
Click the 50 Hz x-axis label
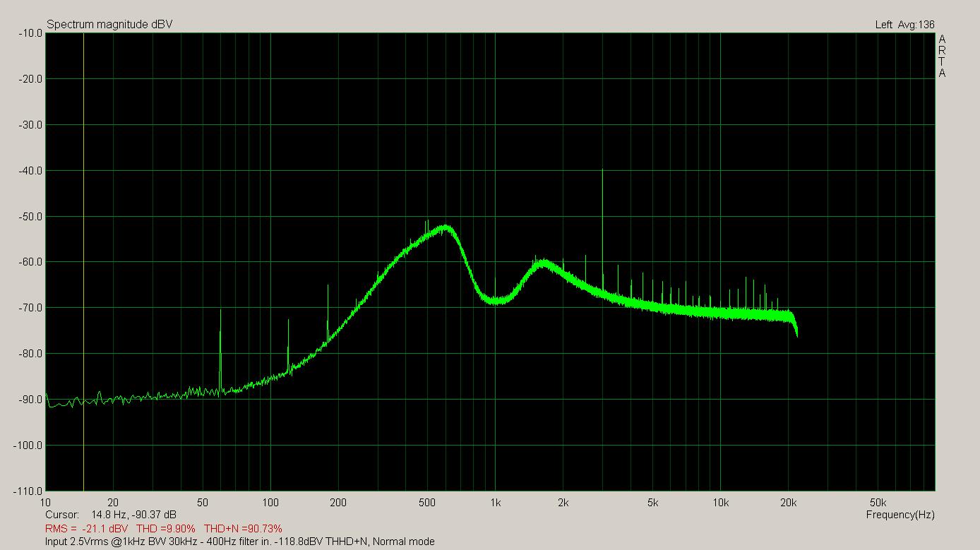pyautogui.click(x=203, y=503)
